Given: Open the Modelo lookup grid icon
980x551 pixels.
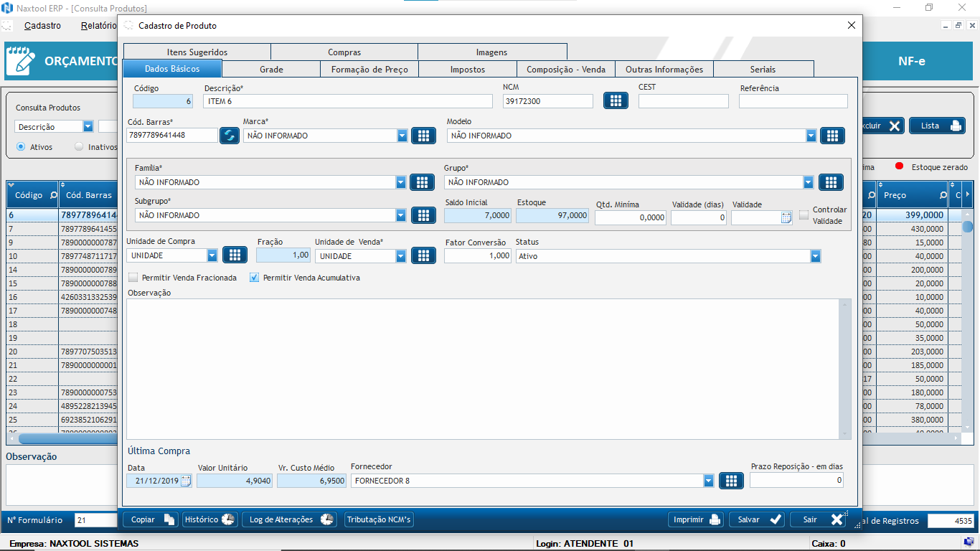Looking at the screenshot, I should pyautogui.click(x=832, y=136).
